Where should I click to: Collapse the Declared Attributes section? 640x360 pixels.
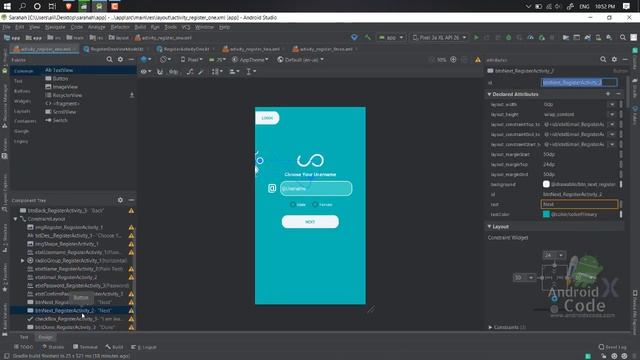[x=489, y=94]
